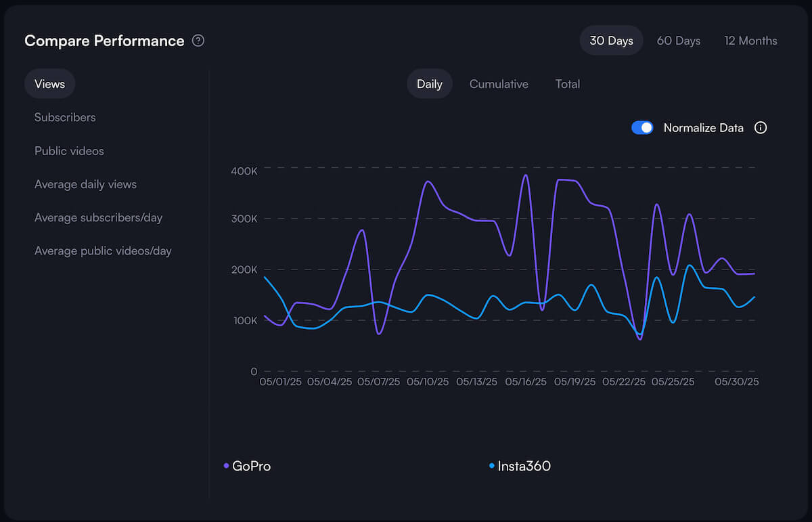812x522 pixels.
Task: Open the Average daily views metric
Action: pos(85,184)
